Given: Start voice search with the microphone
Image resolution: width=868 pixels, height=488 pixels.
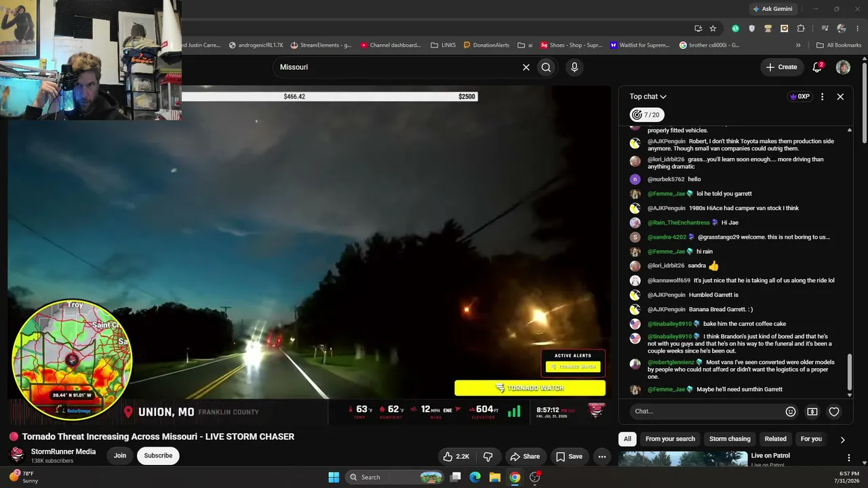Looking at the screenshot, I should point(574,67).
